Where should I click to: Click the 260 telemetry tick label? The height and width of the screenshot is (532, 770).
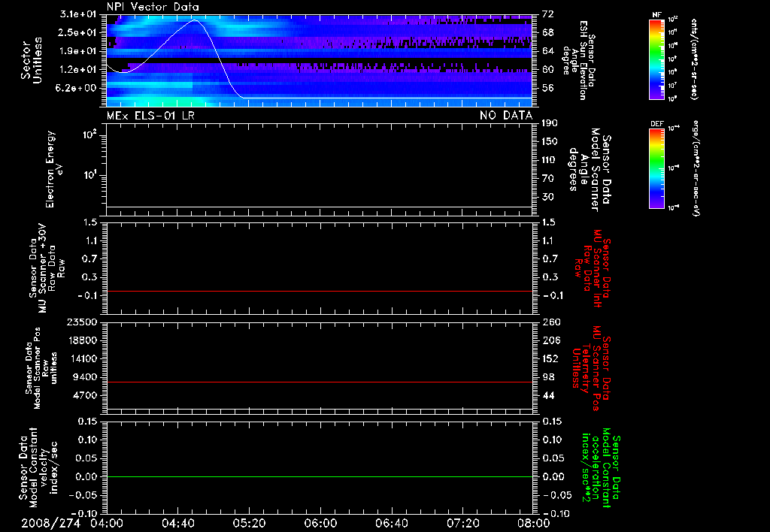pos(550,322)
